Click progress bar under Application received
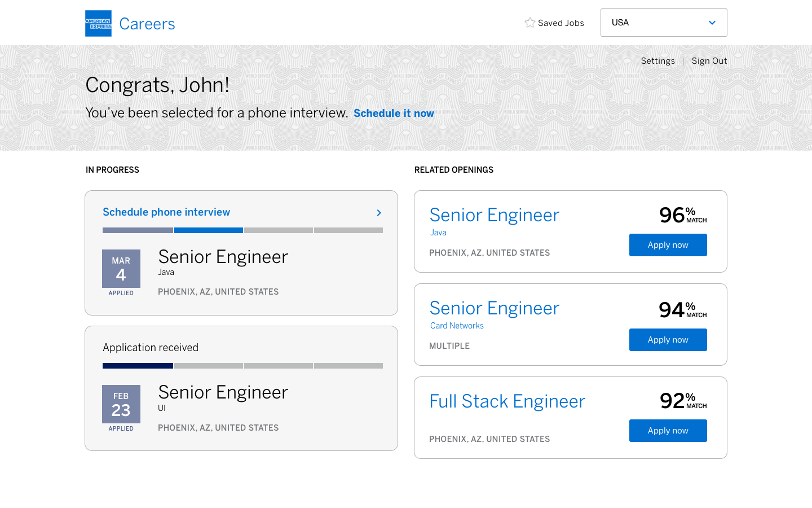The image size is (812, 508). point(242,366)
